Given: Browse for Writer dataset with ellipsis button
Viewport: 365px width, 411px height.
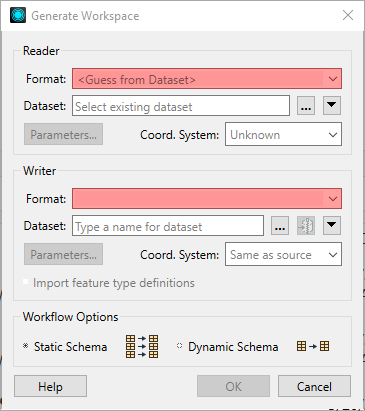Looking at the screenshot, I should point(280,226).
